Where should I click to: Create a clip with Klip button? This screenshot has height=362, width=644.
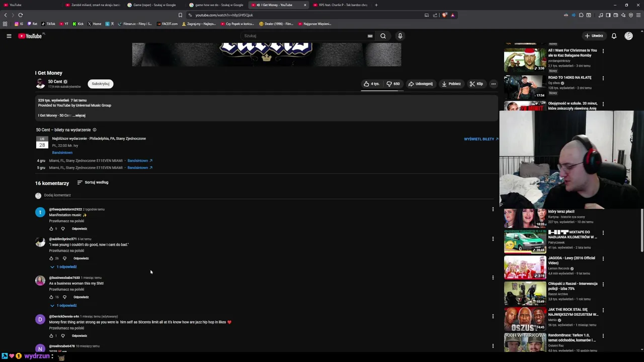[476, 84]
